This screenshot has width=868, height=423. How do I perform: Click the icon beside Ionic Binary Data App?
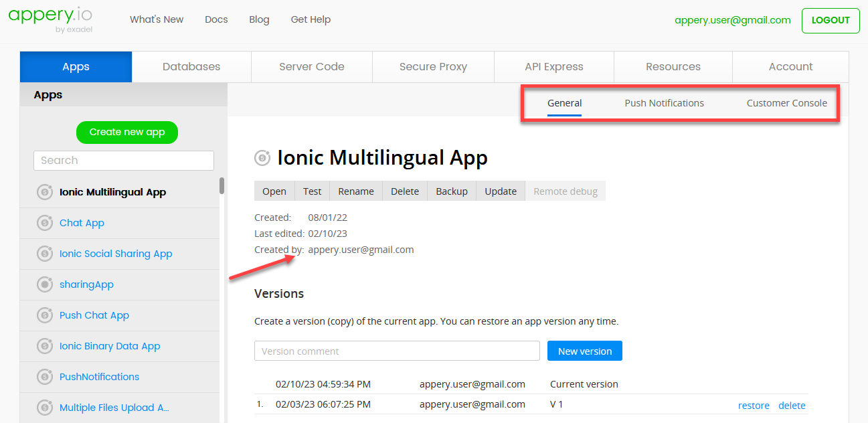click(45, 346)
